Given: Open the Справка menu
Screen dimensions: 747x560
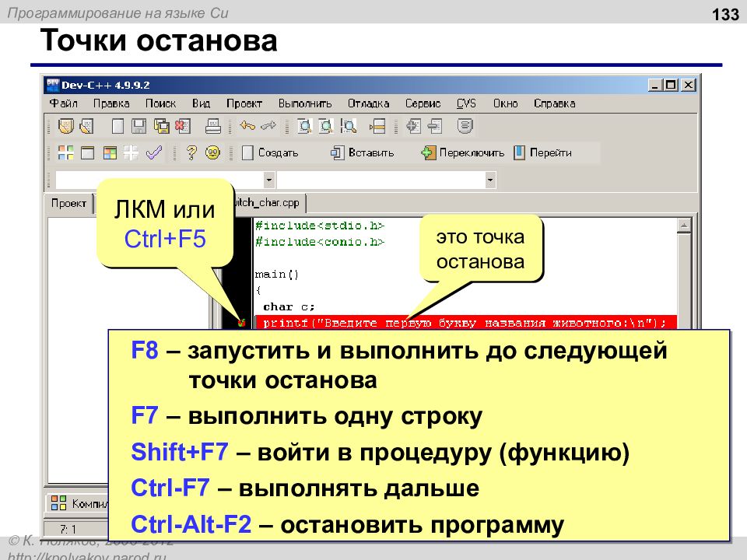Looking at the screenshot, I should (555, 103).
